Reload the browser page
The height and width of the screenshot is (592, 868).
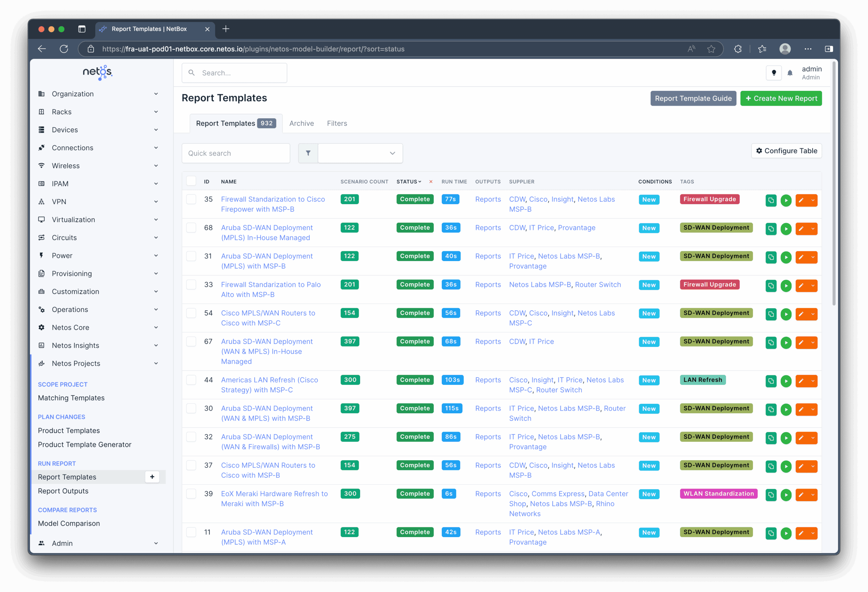tap(64, 49)
